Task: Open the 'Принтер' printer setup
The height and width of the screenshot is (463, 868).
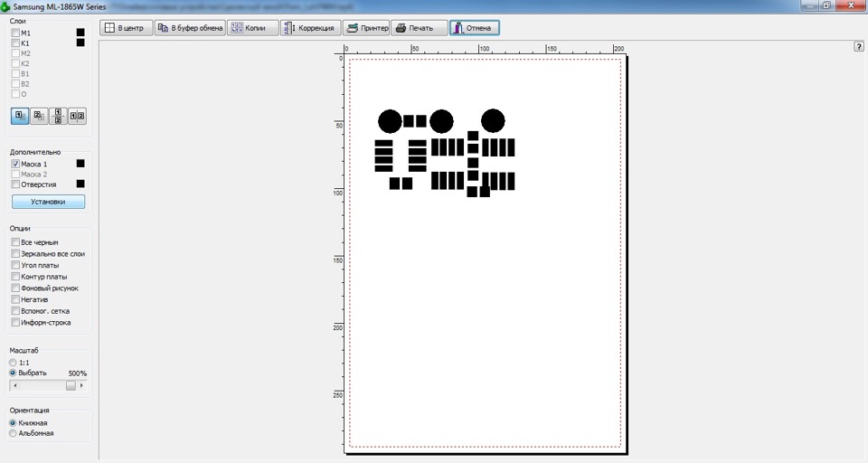Action: tap(366, 28)
